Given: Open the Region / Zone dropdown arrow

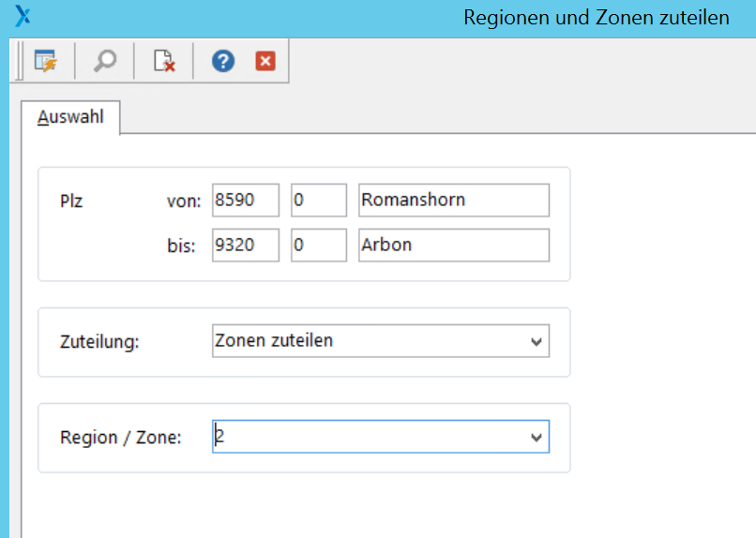Looking at the screenshot, I should [x=537, y=437].
